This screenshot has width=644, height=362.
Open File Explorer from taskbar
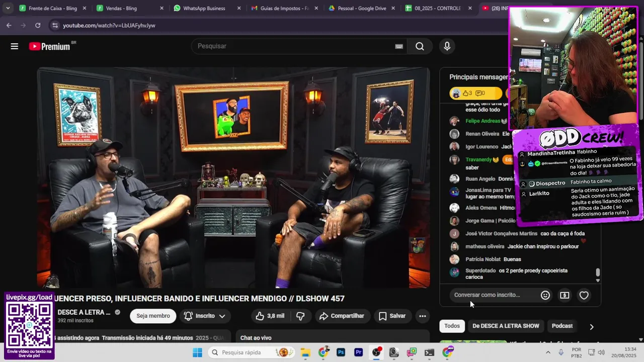[x=306, y=352]
